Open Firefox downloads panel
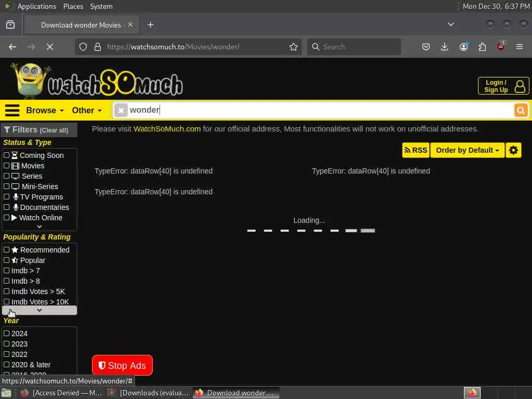 pos(445,47)
